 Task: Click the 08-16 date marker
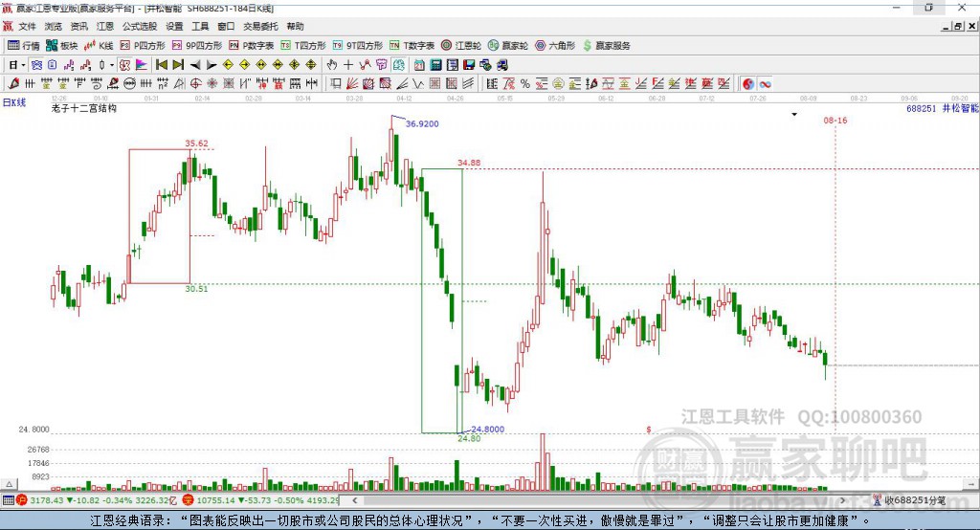(835, 120)
